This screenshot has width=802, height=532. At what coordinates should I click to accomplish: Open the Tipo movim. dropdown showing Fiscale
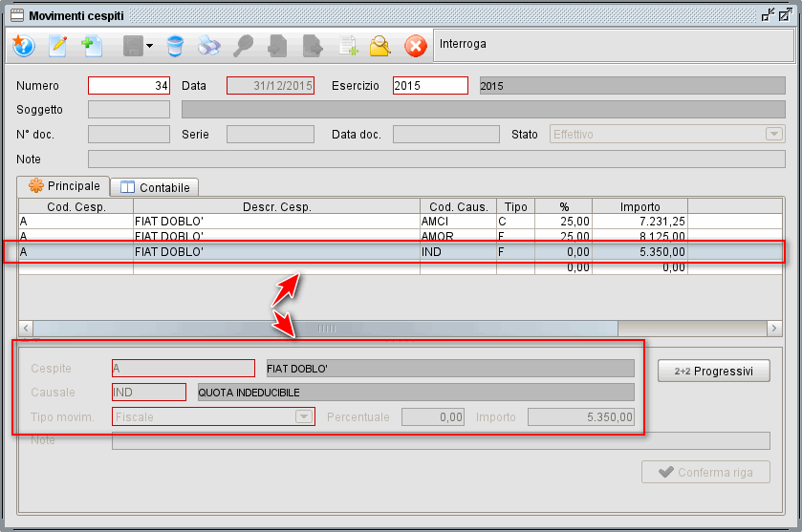coord(213,416)
